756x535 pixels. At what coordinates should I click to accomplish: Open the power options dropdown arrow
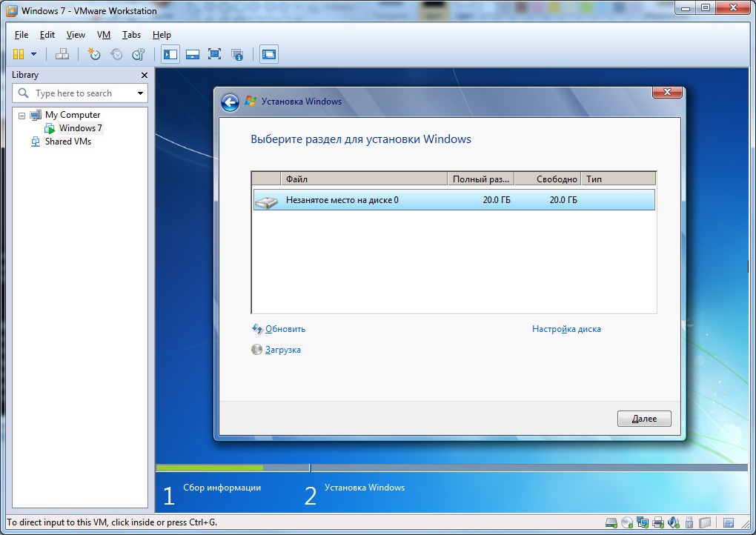(x=33, y=53)
